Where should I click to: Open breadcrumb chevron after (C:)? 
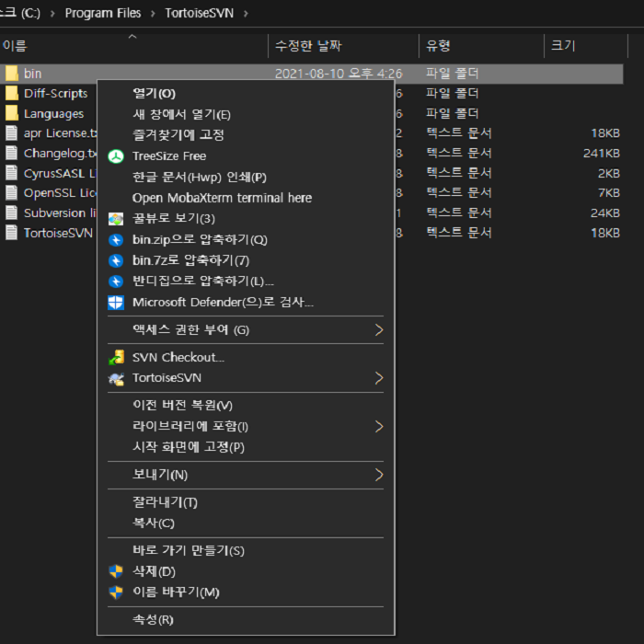tap(52, 14)
